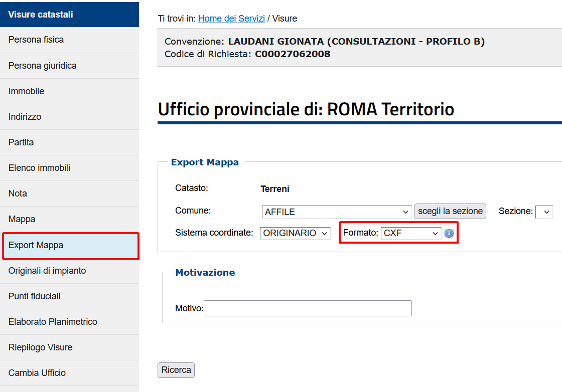Open the Formato dropdown set to CXF
This screenshot has height=392, width=562.
(x=411, y=233)
